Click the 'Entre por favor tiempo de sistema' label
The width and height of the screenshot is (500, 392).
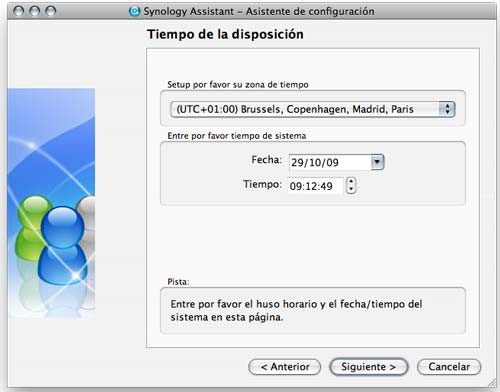[x=237, y=136]
